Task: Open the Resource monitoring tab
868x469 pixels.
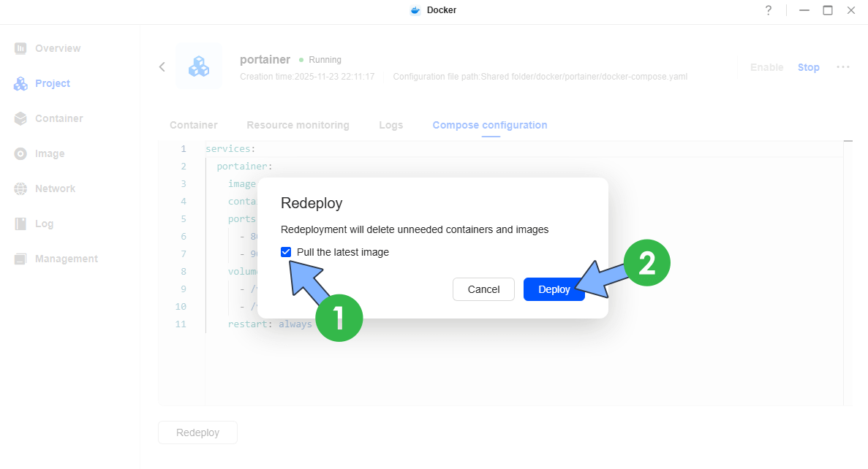Action: pyautogui.click(x=298, y=125)
